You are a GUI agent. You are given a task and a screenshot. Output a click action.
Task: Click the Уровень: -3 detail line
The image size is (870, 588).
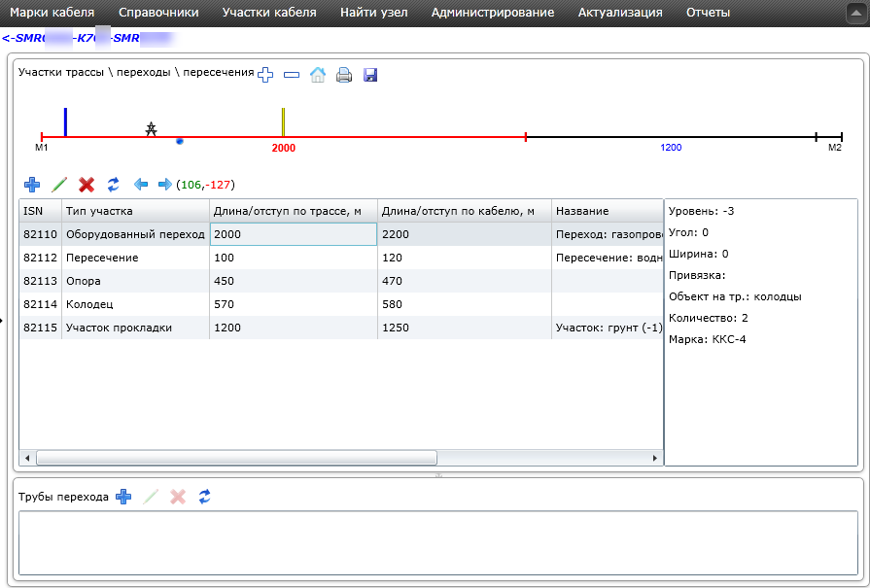point(701,211)
